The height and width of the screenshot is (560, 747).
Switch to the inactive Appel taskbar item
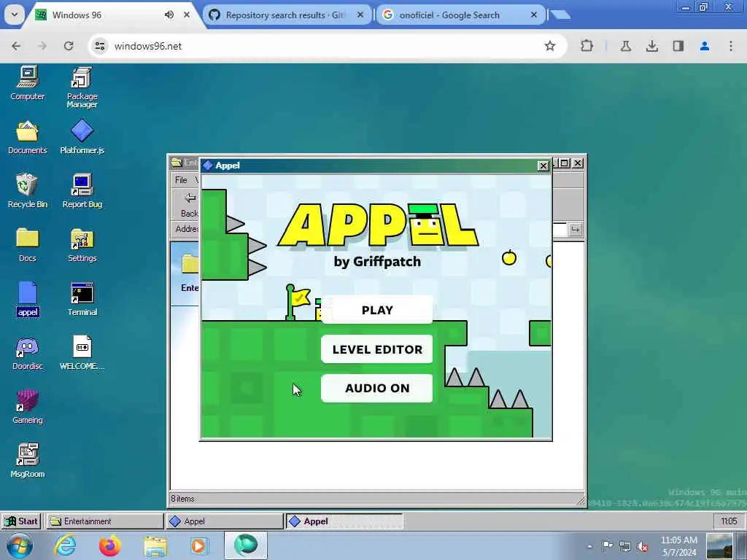(224, 521)
